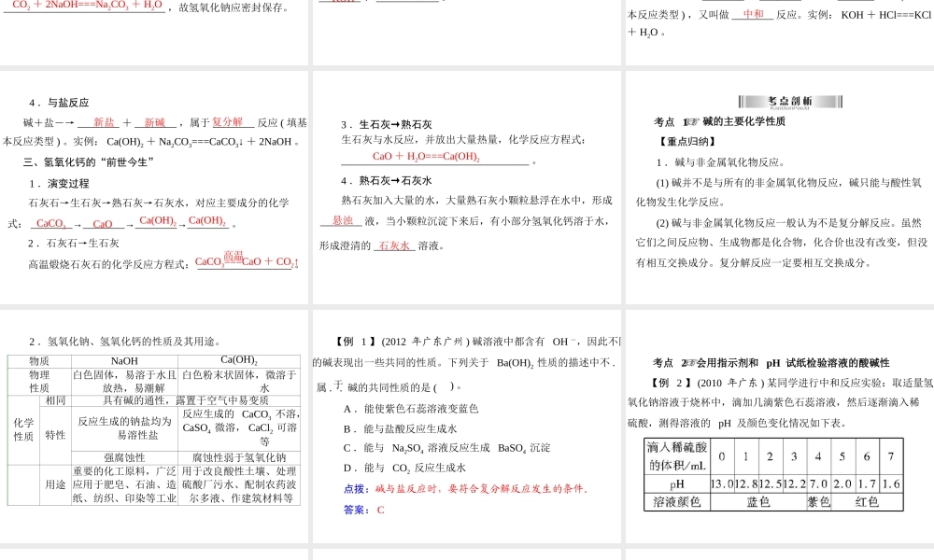Viewport: 934px width, 560px height.
Task: Click the line 1．碱与非金属氧化物反应。
Action: click(x=721, y=161)
